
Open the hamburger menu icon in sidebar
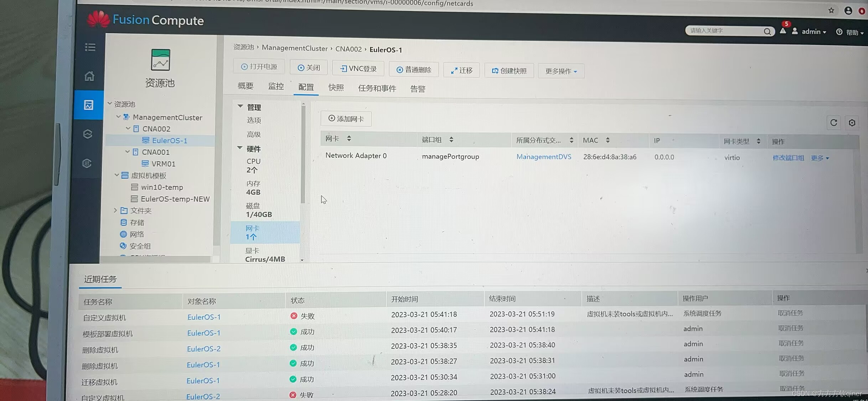(90, 47)
